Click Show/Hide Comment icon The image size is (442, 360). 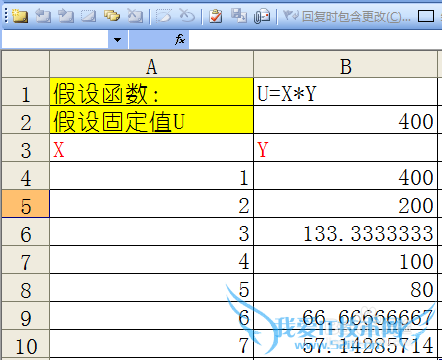coord(89,16)
